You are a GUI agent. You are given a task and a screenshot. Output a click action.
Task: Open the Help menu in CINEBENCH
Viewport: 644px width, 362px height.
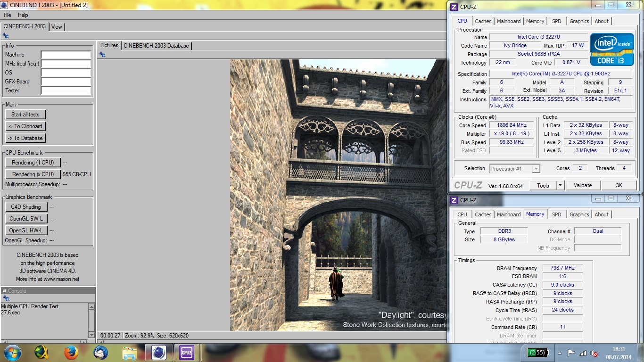coord(23,15)
